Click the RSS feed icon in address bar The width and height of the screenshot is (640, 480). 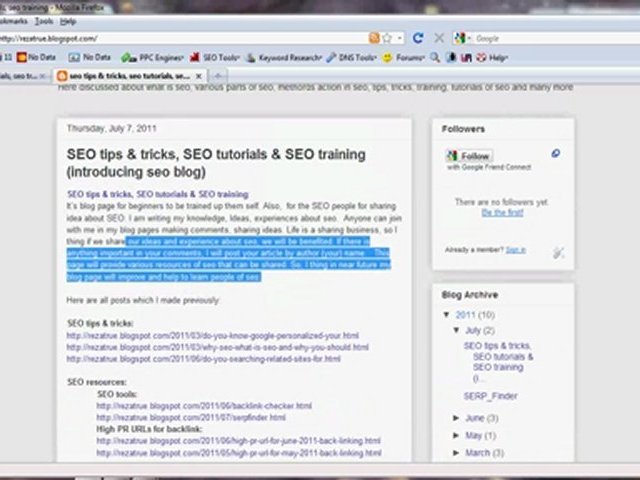click(374, 38)
